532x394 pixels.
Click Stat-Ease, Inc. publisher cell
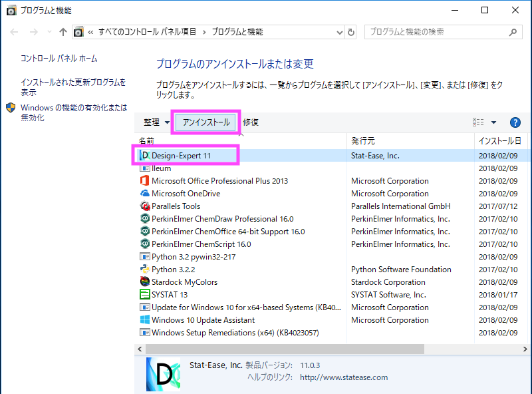375,156
